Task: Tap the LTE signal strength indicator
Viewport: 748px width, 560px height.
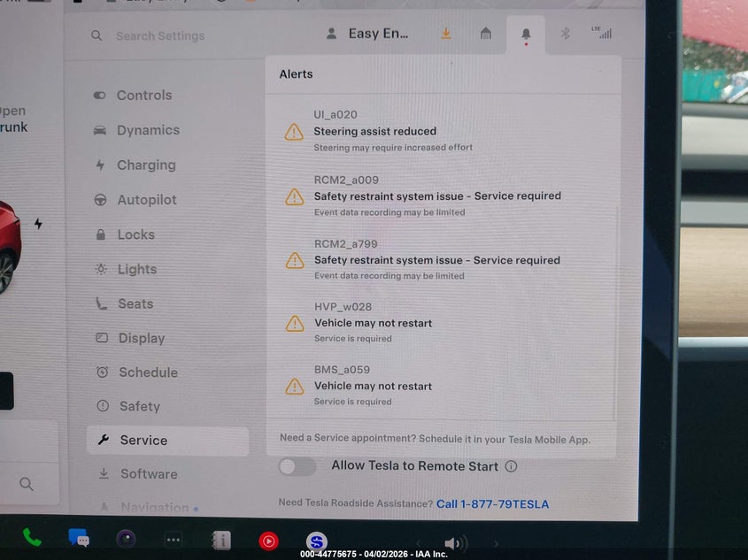Action: coord(602,33)
